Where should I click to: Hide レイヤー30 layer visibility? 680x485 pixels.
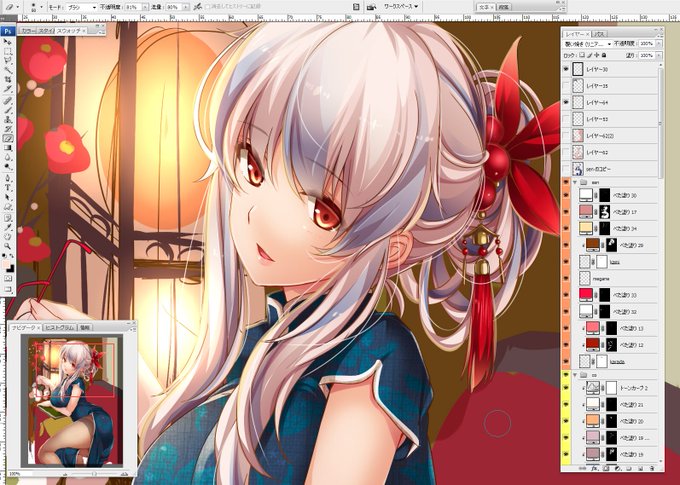pyautogui.click(x=566, y=69)
